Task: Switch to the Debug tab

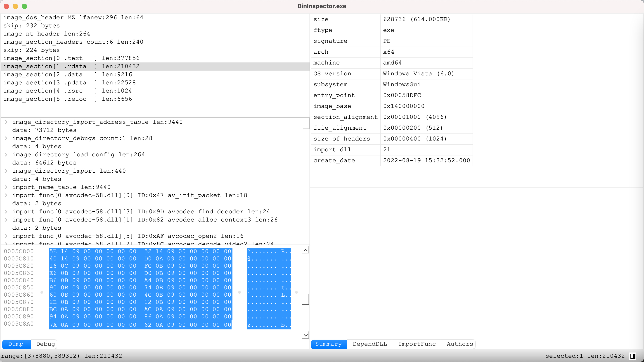Action: pyautogui.click(x=45, y=344)
